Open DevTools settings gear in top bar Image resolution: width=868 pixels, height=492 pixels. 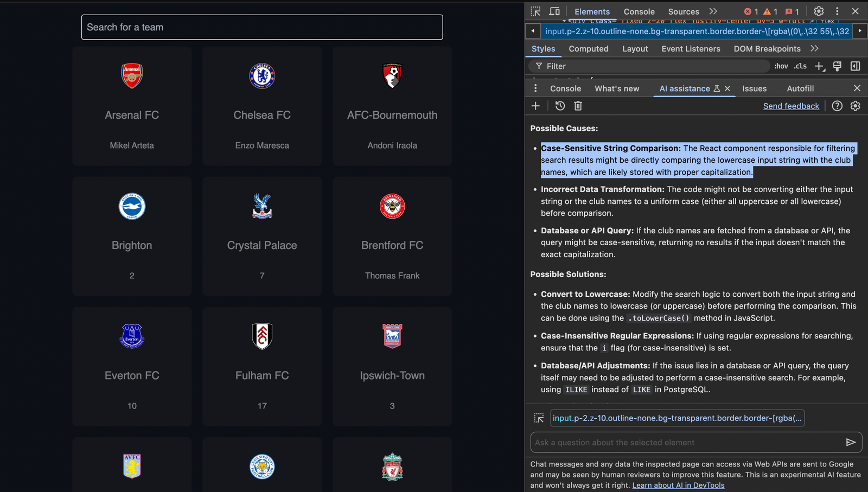[x=819, y=11]
